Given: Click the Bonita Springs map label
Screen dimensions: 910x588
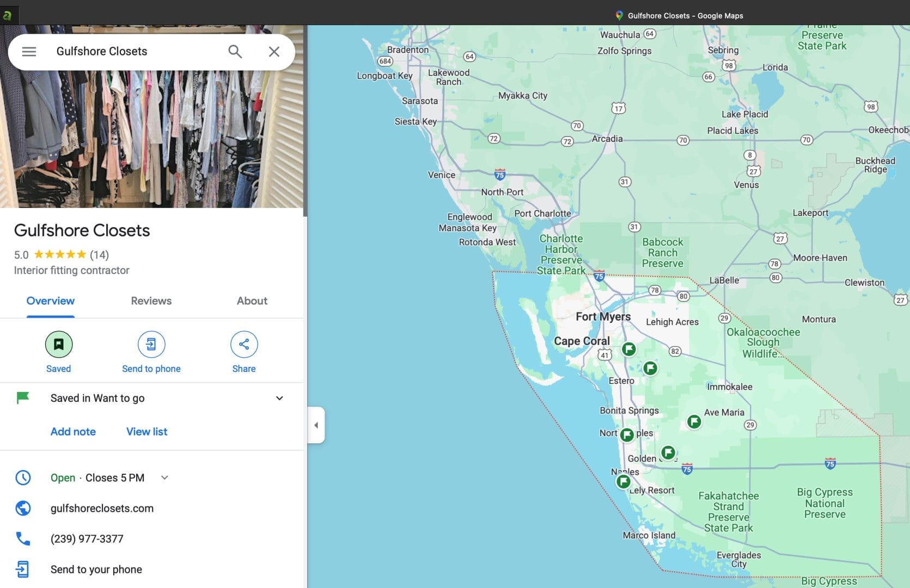Looking at the screenshot, I should (629, 411).
